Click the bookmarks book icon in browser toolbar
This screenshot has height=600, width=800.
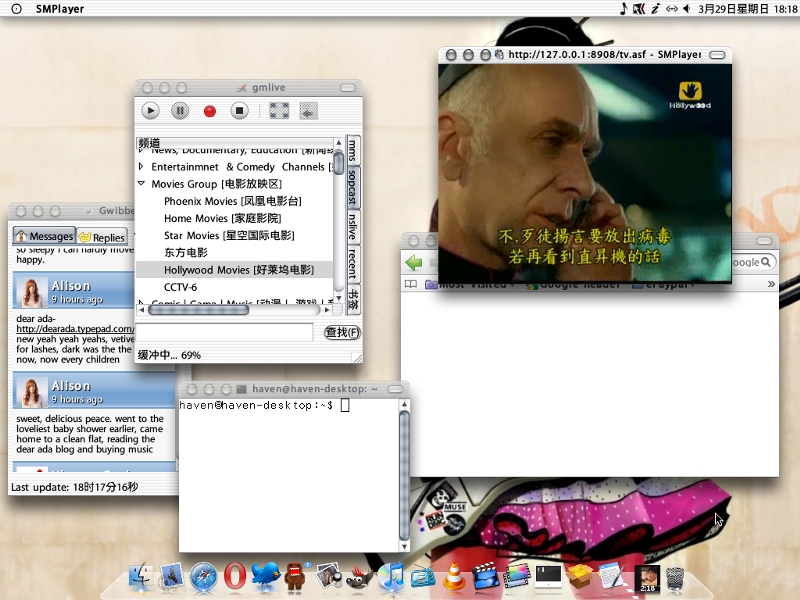coord(411,284)
